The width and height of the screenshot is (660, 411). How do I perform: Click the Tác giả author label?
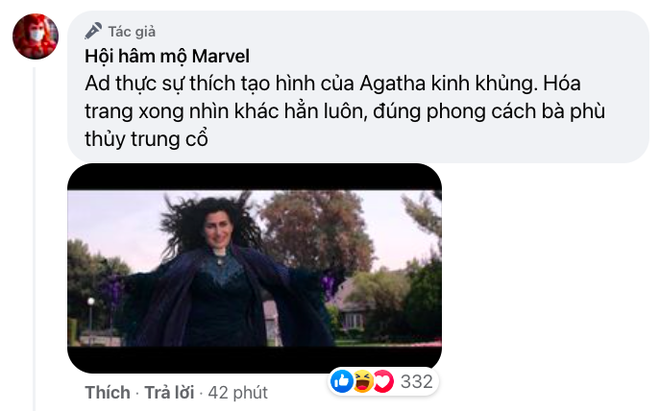[x=132, y=32]
